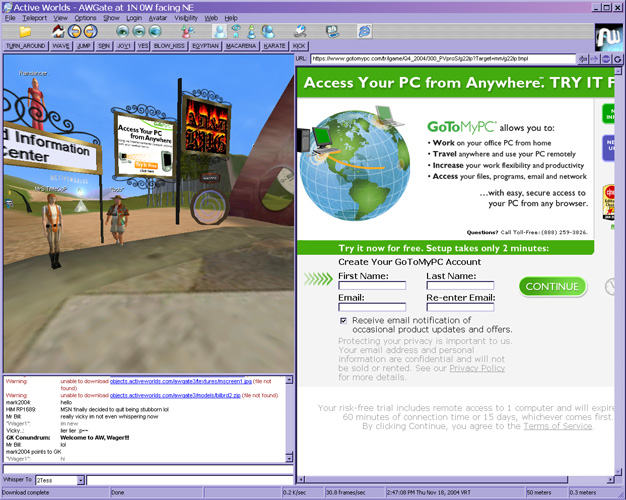Image resolution: width=626 pixels, height=500 pixels.
Task: Click the web panel forward arrow
Action: tap(594, 59)
